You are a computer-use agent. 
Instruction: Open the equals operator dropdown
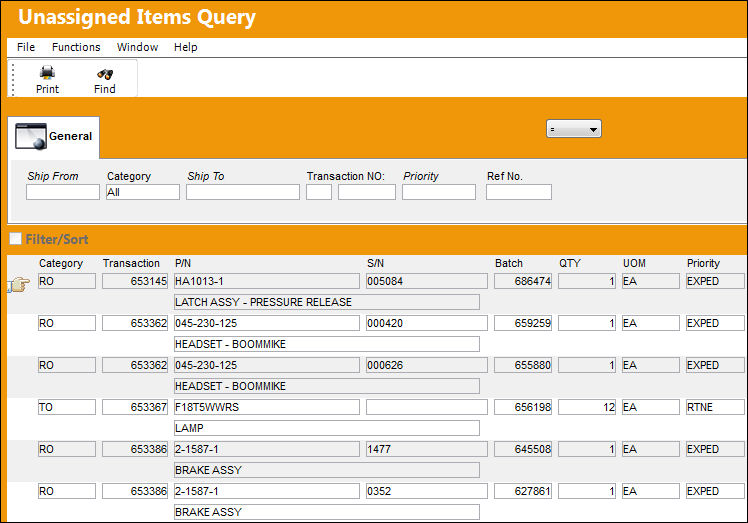[x=574, y=129]
